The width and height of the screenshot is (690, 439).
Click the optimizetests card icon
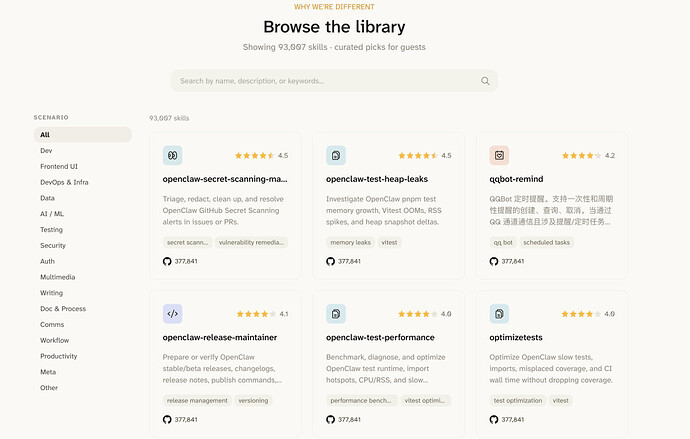coord(499,314)
